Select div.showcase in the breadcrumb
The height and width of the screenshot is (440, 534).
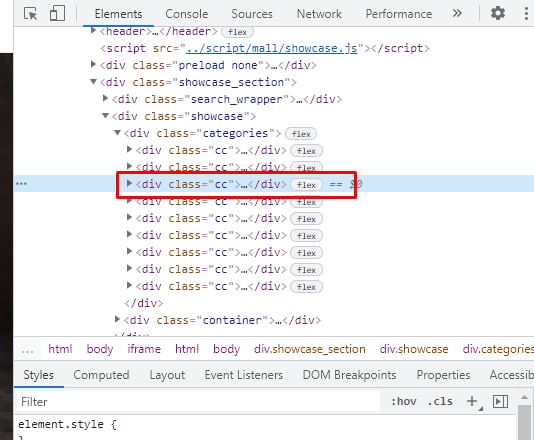point(414,349)
